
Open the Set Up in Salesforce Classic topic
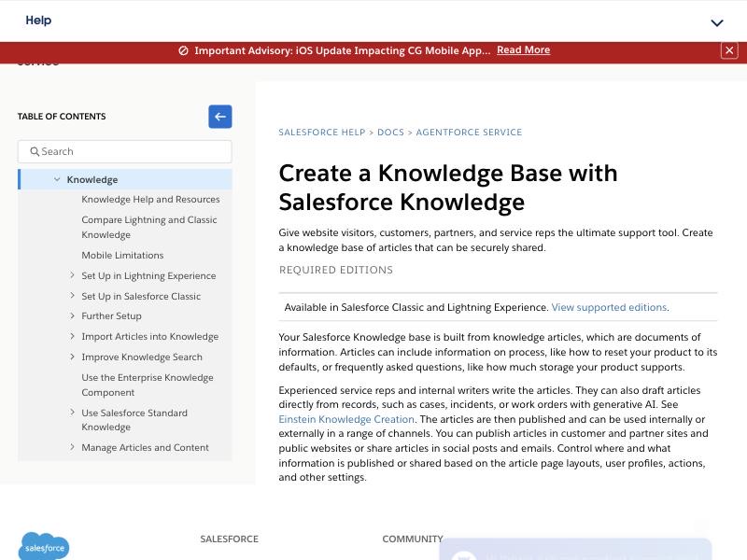[x=141, y=296]
